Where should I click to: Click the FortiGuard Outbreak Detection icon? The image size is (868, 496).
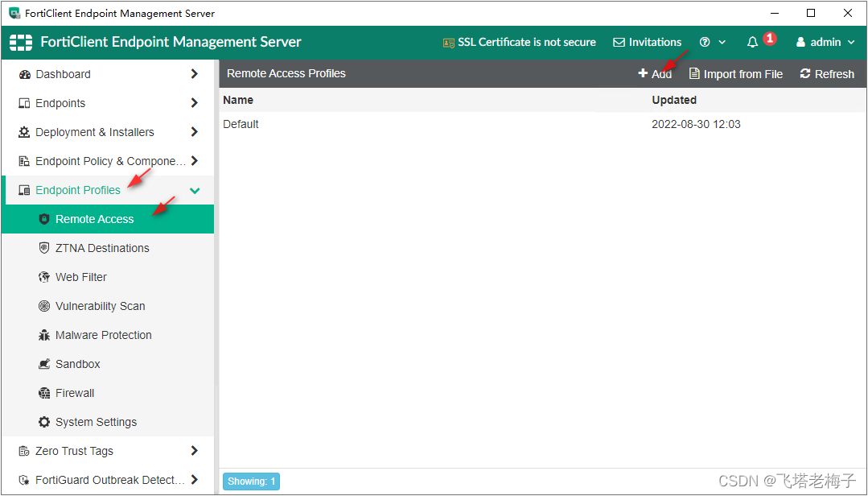coord(24,480)
